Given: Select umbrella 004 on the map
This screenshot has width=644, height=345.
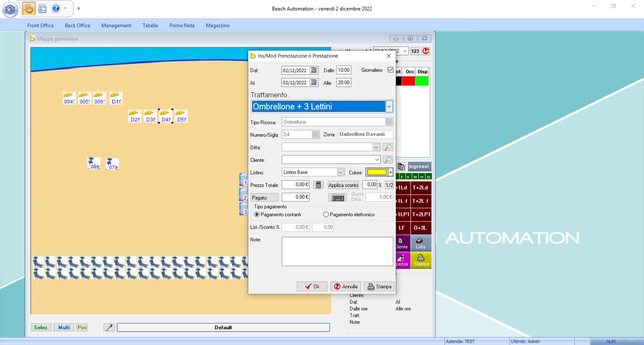Looking at the screenshot, I should [69, 98].
